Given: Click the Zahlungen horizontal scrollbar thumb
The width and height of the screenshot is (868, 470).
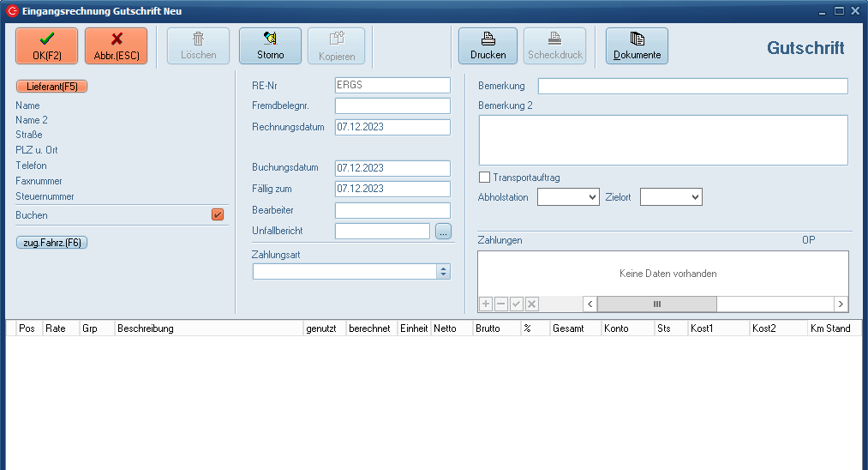Looking at the screenshot, I should (x=656, y=304).
